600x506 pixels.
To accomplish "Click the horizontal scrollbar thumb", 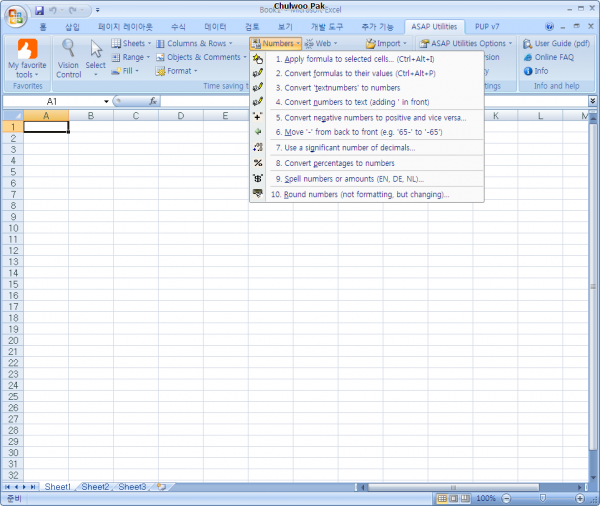I will point(453,487).
